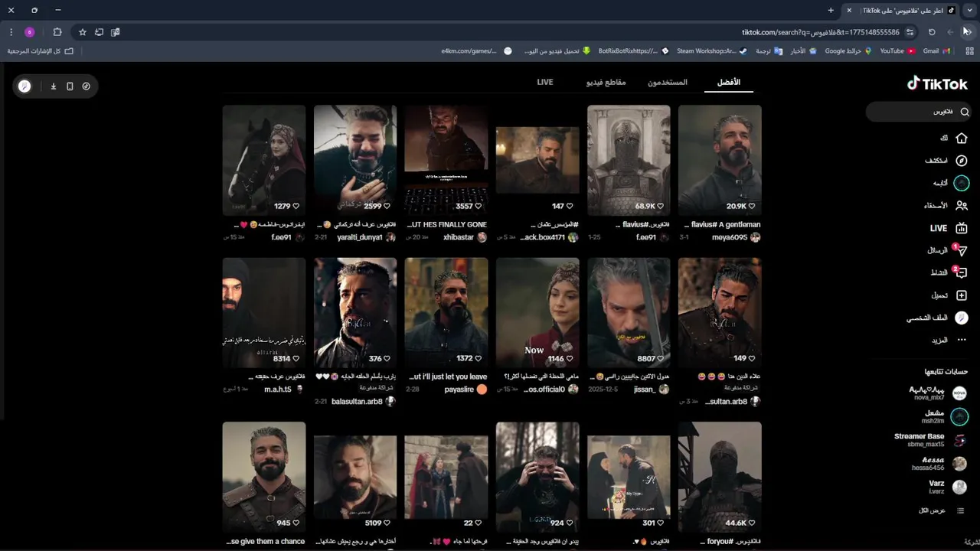The width and height of the screenshot is (980, 551).
Task: Open the Google Maps خرائط bookmark
Action: coord(849,51)
